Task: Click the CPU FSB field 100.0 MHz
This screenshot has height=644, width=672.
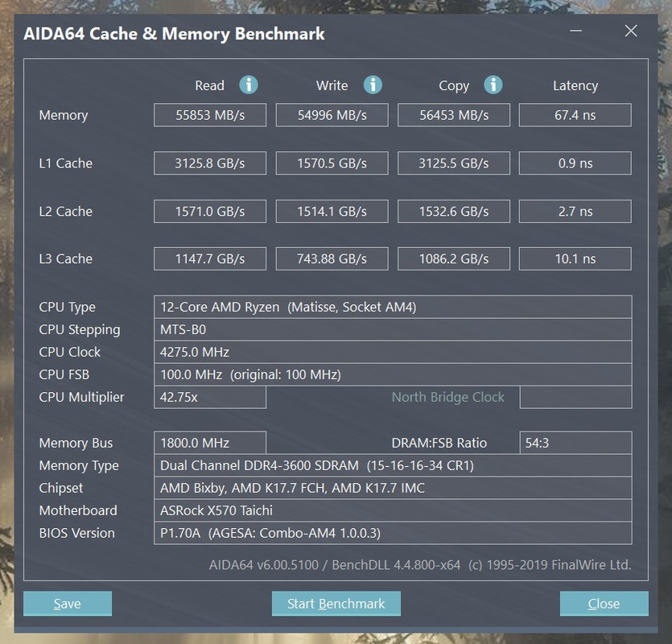Action: [393, 374]
